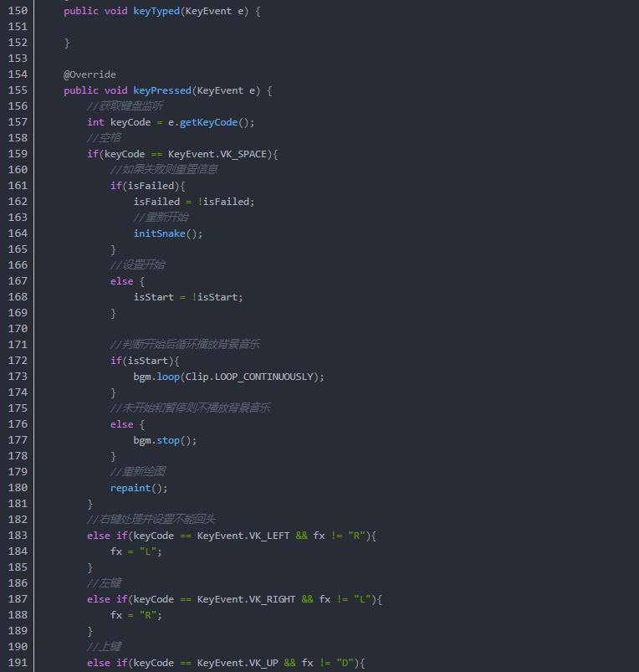Click the @Override annotation
Viewport: 639px width, 672px height.
click(89, 74)
